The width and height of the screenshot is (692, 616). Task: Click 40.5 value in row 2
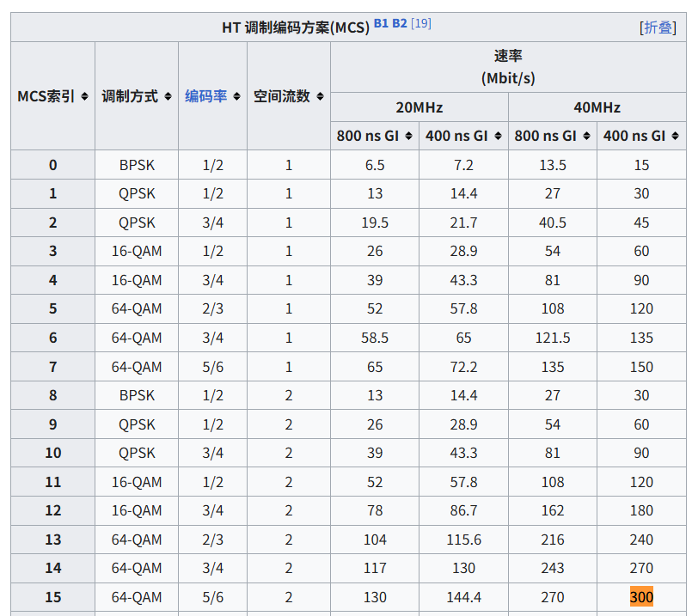(x=553, y=223)
